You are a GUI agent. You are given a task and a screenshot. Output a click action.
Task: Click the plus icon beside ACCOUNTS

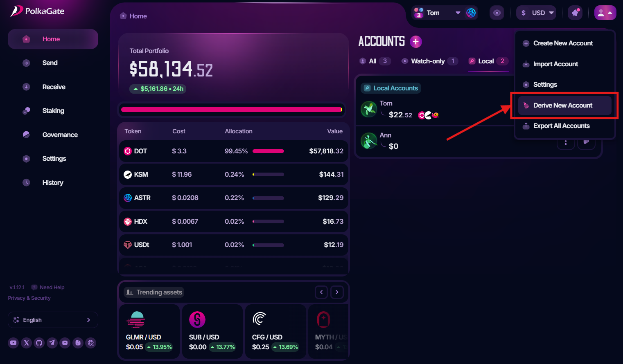pos(415,42)
